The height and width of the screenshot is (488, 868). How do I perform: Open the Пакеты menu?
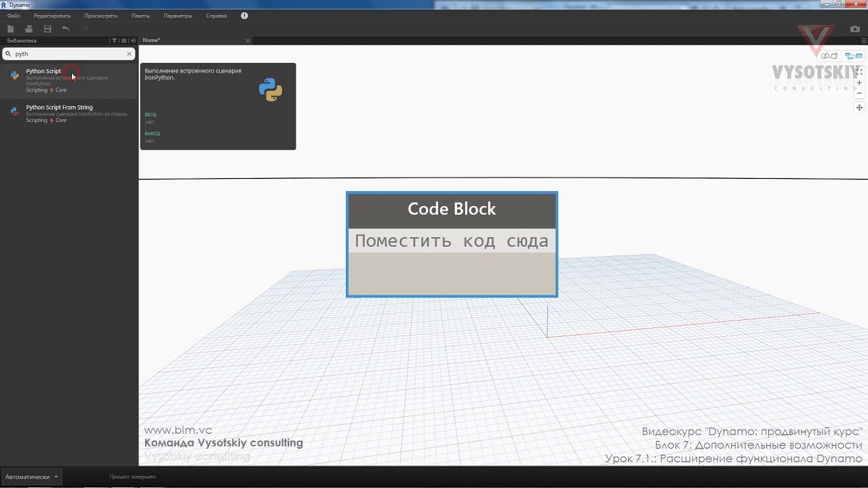point(140,16)
